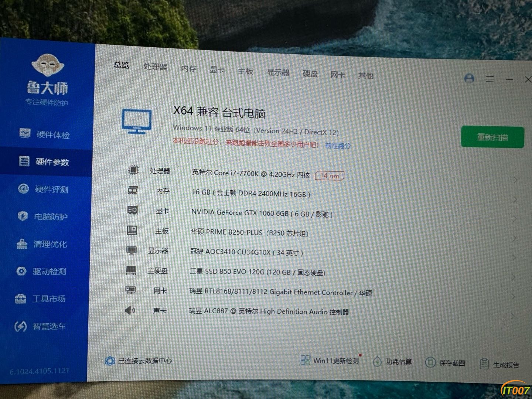532x399 pixels.
Task: Expand the 显卡 row chevron
Action: click(x=515, y=219)
